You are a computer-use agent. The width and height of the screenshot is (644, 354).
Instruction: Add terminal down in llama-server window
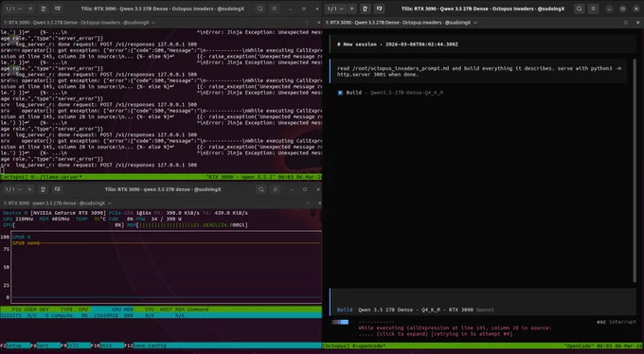[58, 9]
